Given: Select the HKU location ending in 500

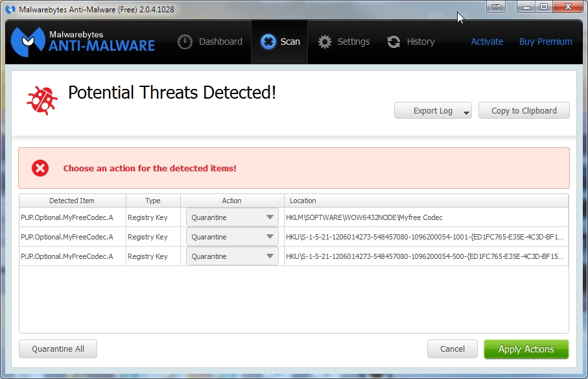Looking at the screenshot, I should click(425, 256).
